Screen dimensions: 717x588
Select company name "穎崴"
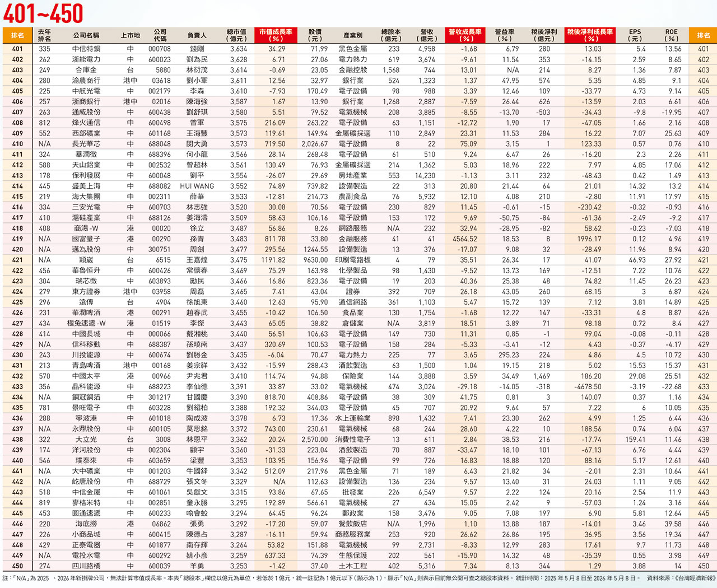click(x=86, y=260)
